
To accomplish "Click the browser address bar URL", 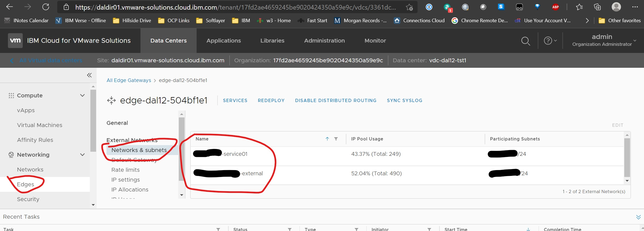I will [235, 7].
